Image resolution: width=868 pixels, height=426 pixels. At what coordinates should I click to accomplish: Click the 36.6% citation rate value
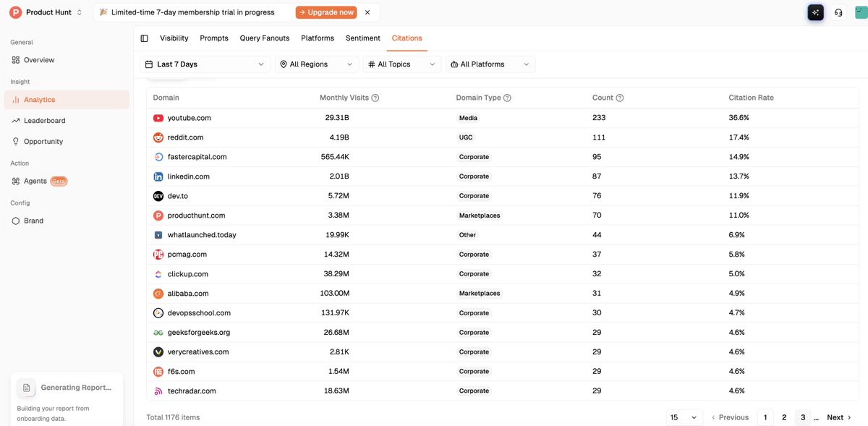point(739,118)
